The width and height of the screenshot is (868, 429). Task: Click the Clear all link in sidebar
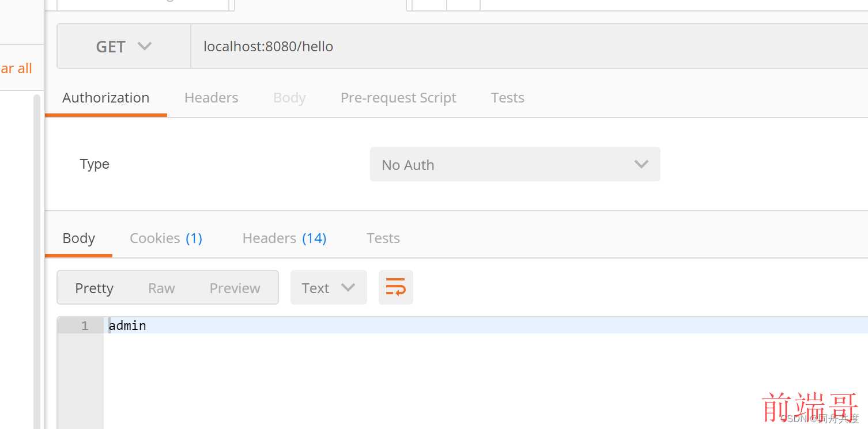click(x=16, y=69)
